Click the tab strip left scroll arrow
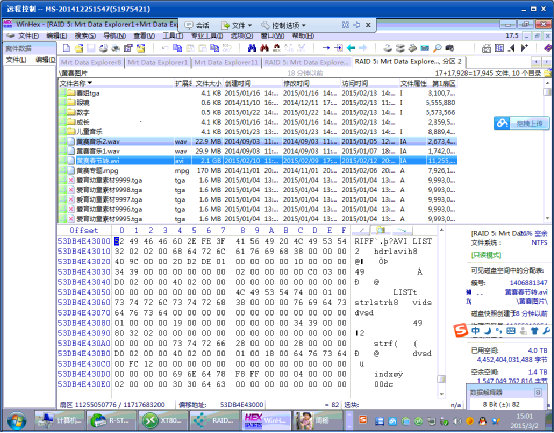This screenshot has width=554, height=433. (x=536, y=62)
